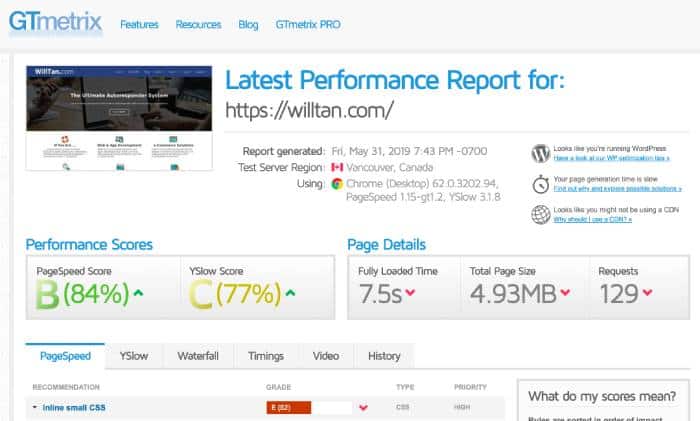Click the What do my scores mean heading
Viewport: 700px width, 421px height.
[x=602, y=396]
